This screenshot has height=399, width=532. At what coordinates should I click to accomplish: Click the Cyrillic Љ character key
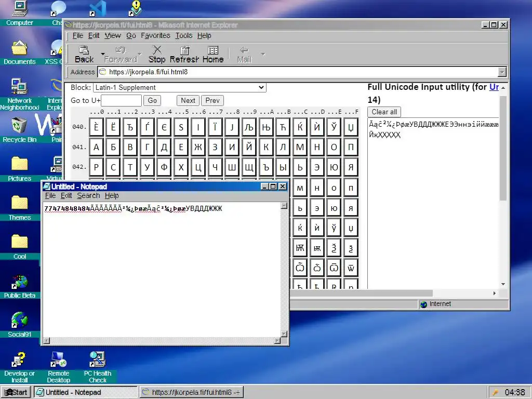[249, 127]
